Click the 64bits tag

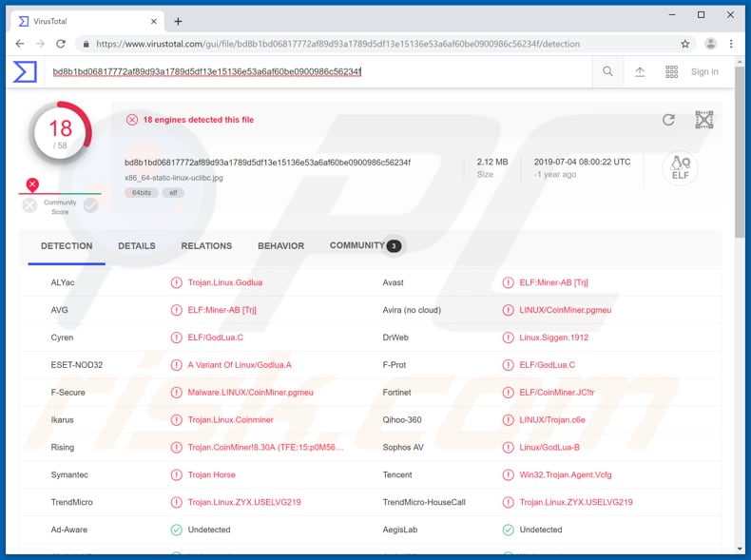(x=142, y=193)
